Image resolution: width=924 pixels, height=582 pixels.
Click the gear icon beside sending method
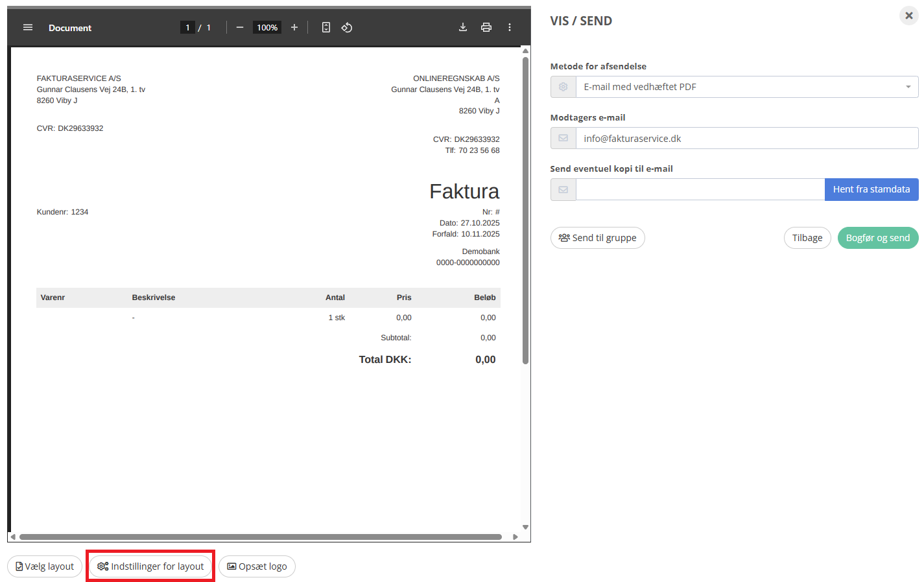pyautogui.click(x=562, y=86)
